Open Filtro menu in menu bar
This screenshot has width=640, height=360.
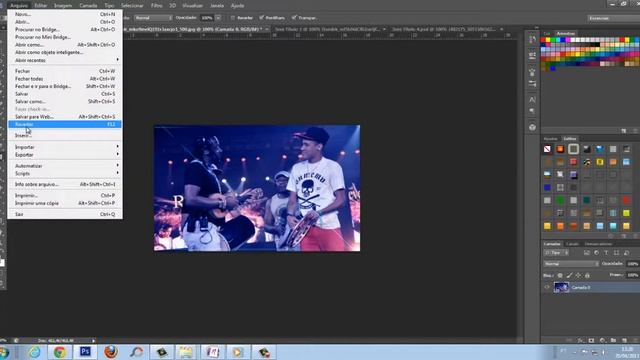(156, 6)
